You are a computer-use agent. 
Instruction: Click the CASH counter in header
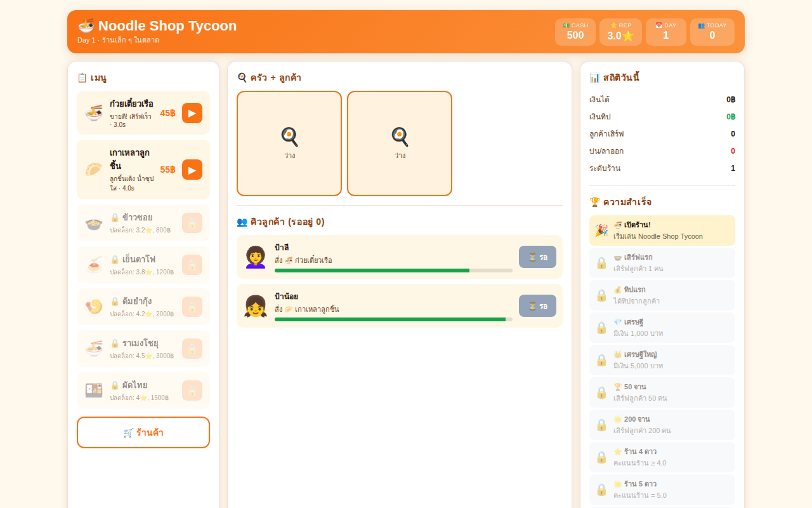[x=575, y=32]
